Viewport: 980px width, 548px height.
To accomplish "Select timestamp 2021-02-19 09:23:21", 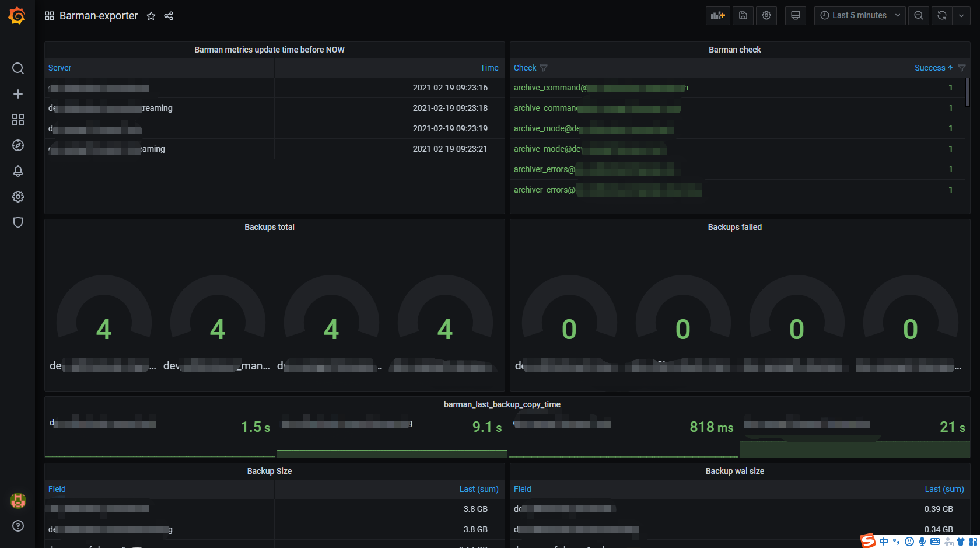I will tap(450, 149).
